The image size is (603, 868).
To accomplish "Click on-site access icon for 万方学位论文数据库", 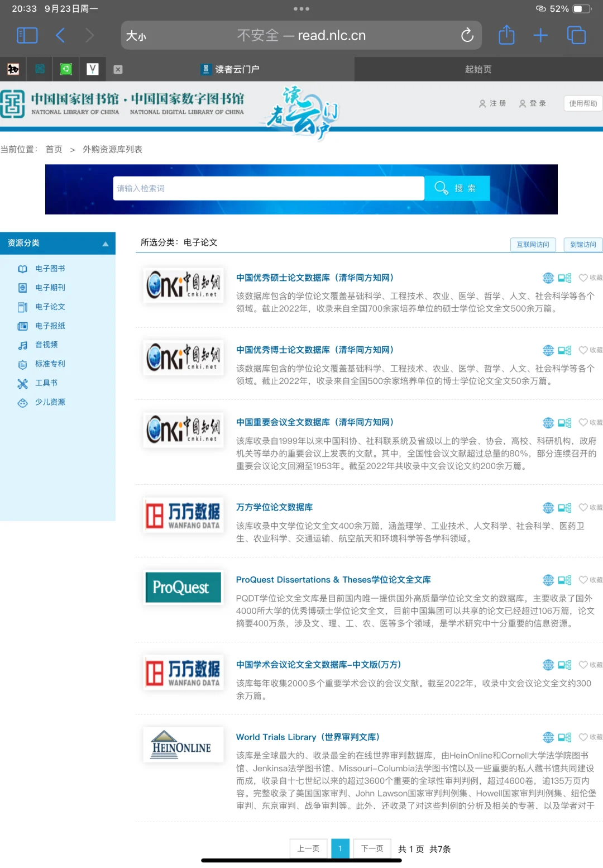I will click(x=564, y=508).
